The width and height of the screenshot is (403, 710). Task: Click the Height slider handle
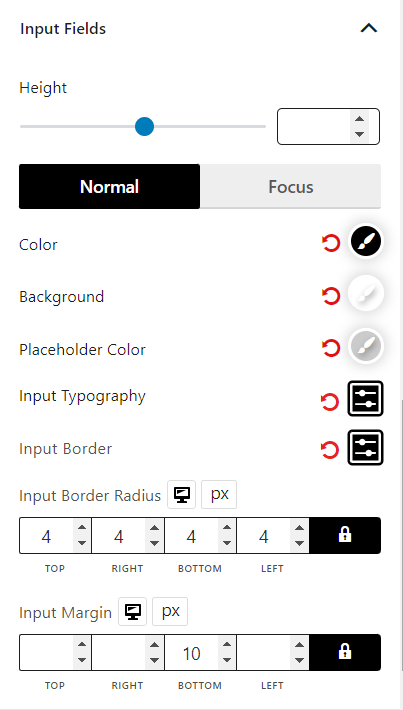tap(144, 126)
